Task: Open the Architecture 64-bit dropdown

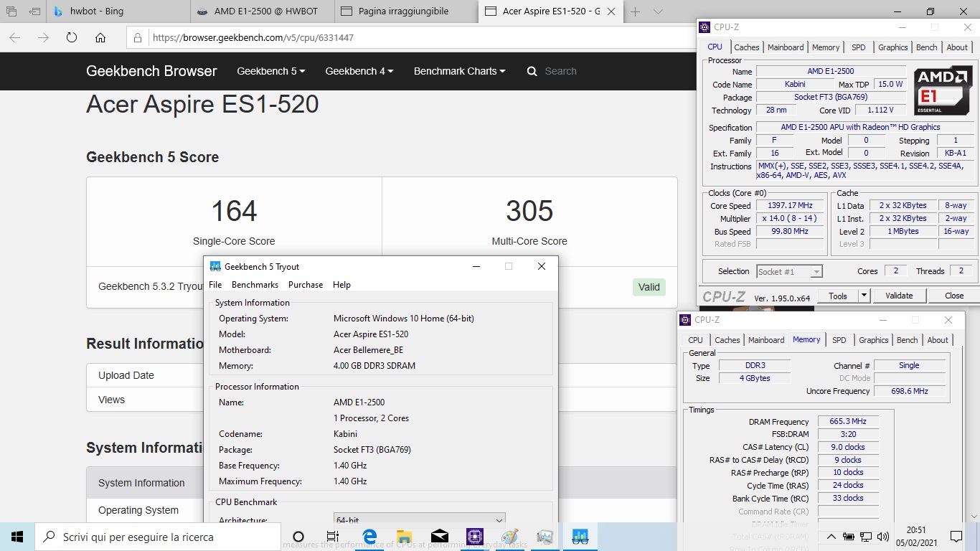Action: pos(420,520)
